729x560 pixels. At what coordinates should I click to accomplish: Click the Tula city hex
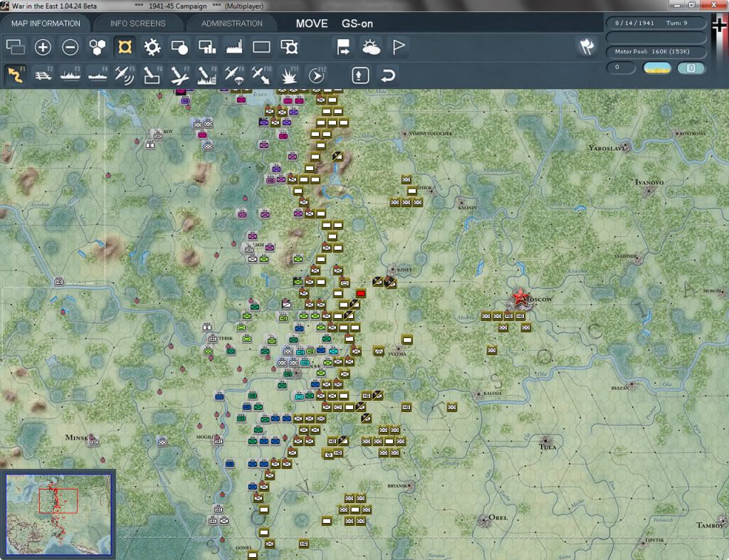(x=546, y=440)
